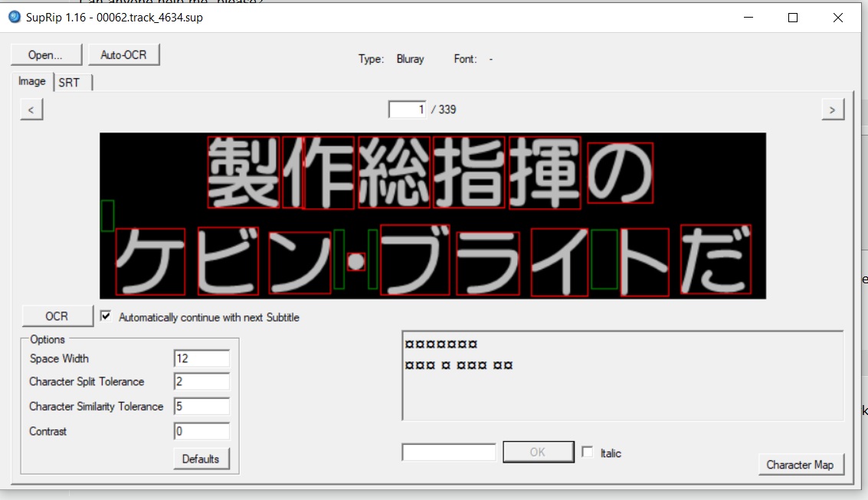868x500 pixels.
Task: Click the 'Character Split Tolerance' label
Action: point(87,381)
